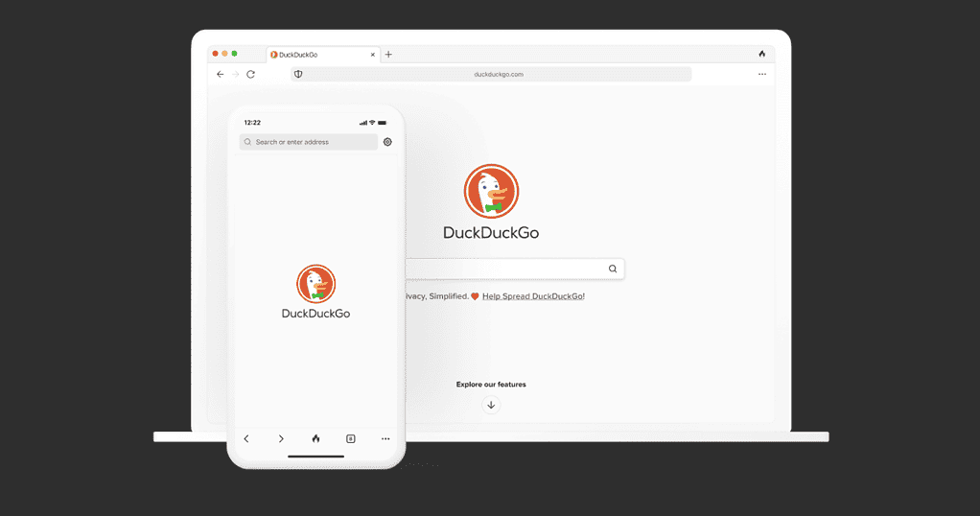980x516 pixels.
Task: Click the red close window button
Action: pos(215,54)
